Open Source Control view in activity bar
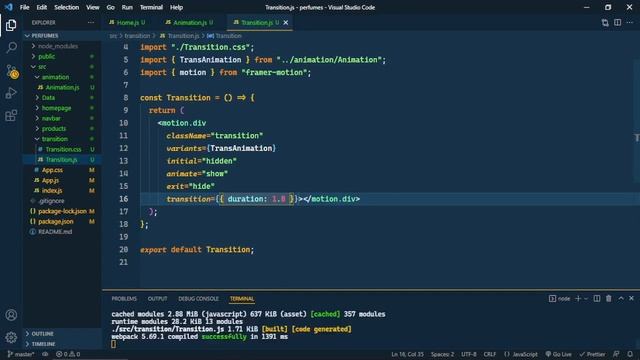This screenshot has height=360, width=640. [x=11, y=71]
